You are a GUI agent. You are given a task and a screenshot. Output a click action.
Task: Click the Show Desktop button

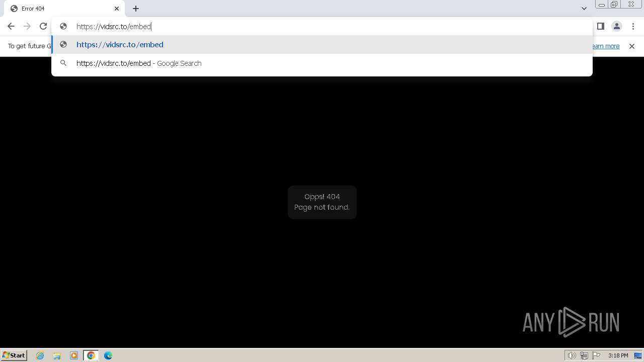click(x=638, y=355)
